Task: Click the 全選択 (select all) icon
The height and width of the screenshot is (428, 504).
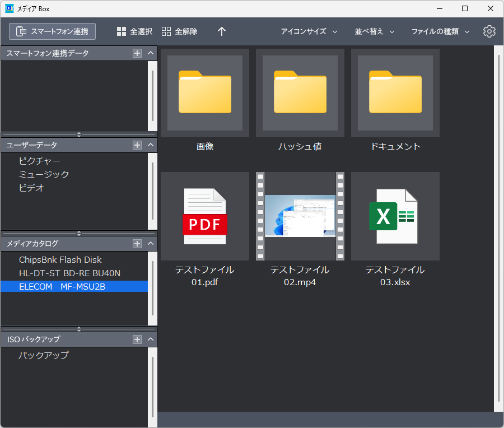Action: tap(121, 31)
